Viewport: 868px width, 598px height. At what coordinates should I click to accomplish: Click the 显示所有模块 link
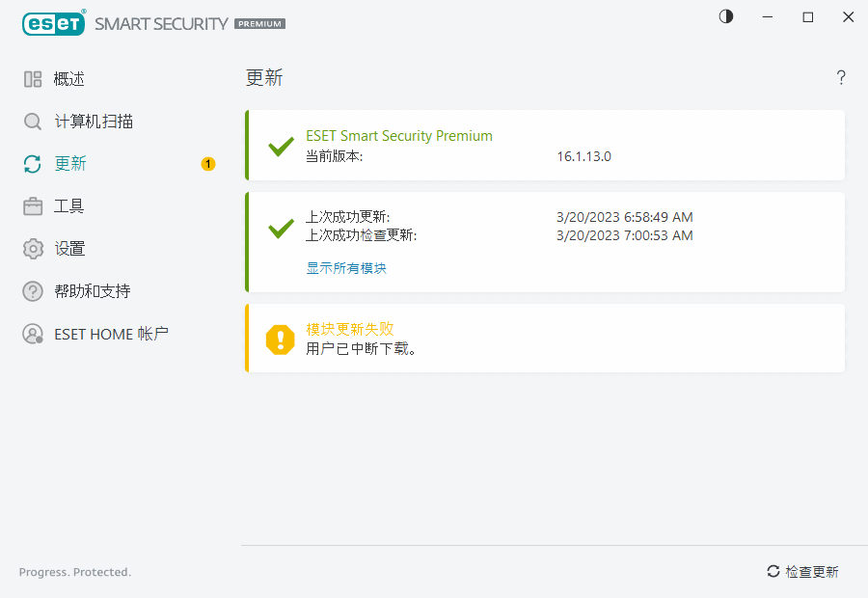pos(346,268)
